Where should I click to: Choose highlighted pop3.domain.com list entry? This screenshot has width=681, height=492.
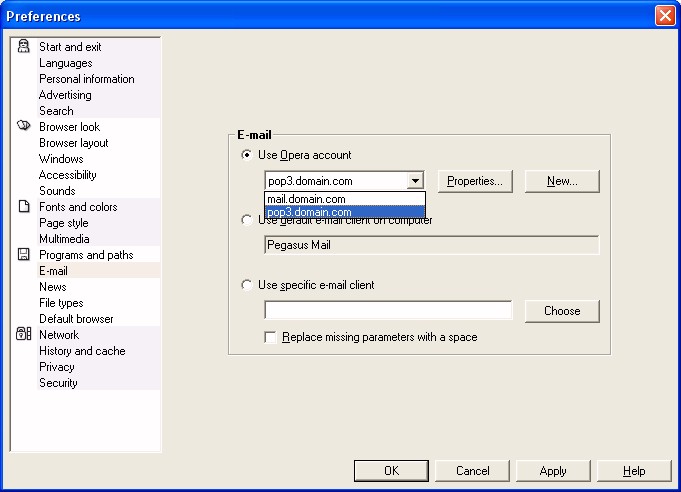point(345,212)
